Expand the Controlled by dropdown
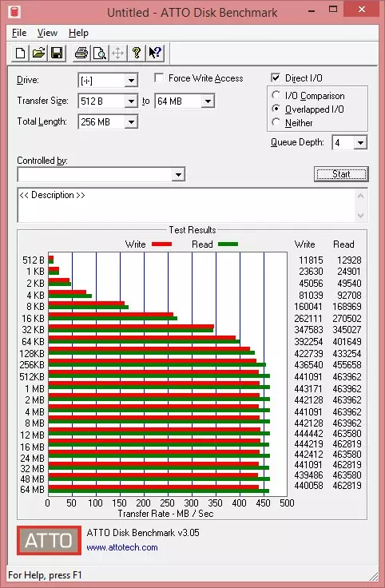385x588 pixels. 178,174
